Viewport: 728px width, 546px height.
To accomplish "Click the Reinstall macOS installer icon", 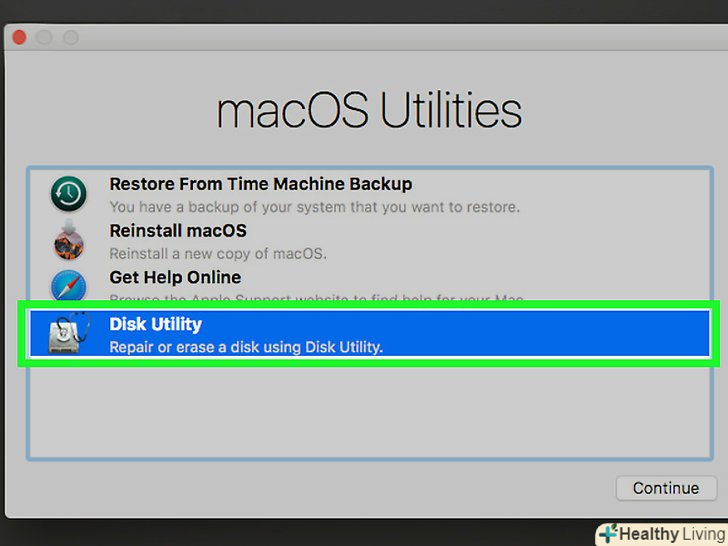I will coord(69,240).
